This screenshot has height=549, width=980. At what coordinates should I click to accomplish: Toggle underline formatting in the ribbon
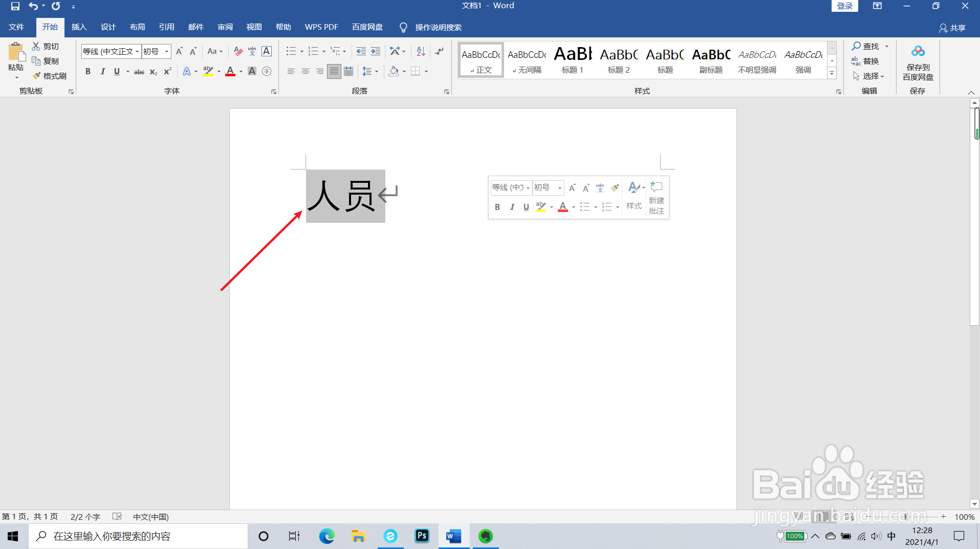click(x=117, y=71)
